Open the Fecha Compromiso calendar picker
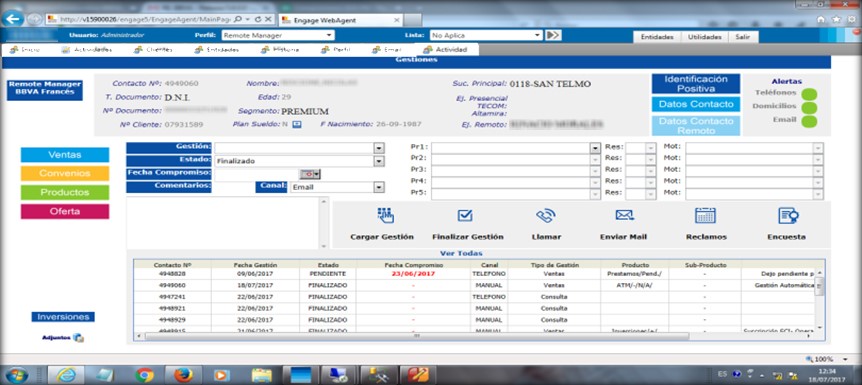 click(310, 174)
